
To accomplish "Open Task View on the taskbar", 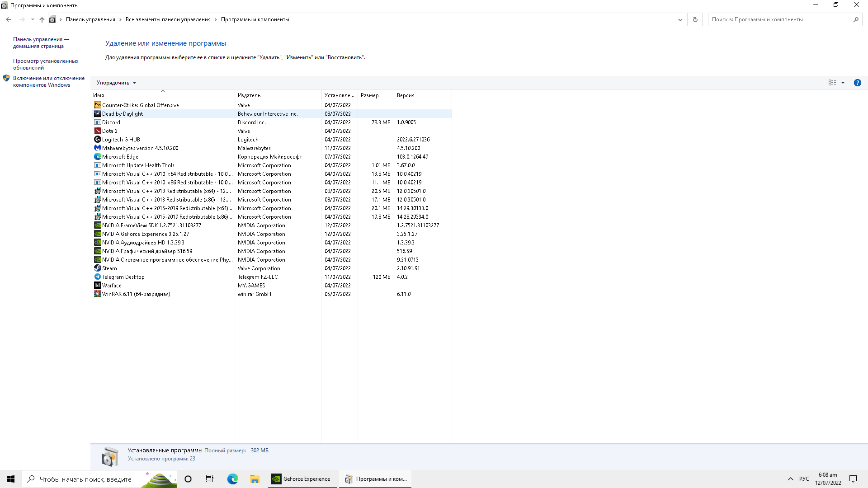I will [x=210, y=479].
